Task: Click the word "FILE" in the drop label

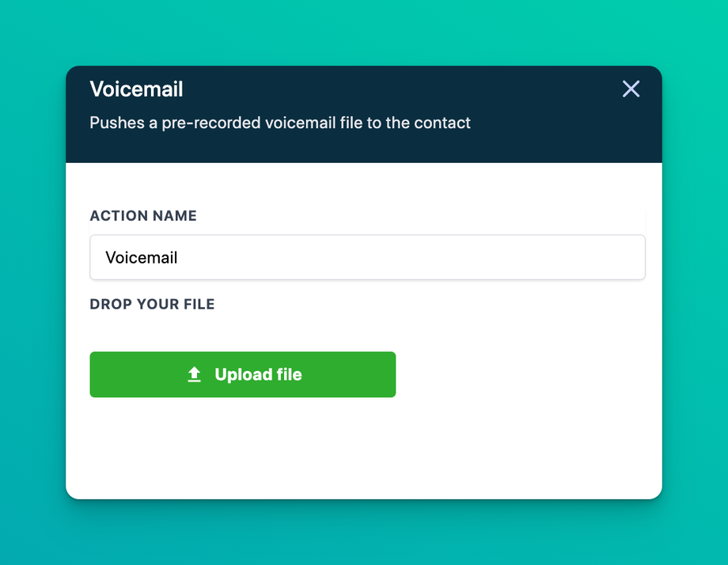Action: (198, 305)
